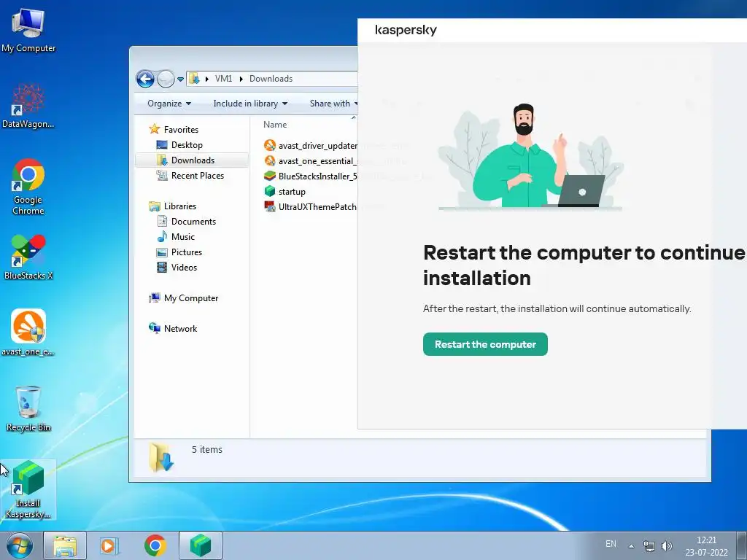Screen dimensions: 747x560
Task: Open BlueStacks X desktop shortcut
Action: coord(28,257)
